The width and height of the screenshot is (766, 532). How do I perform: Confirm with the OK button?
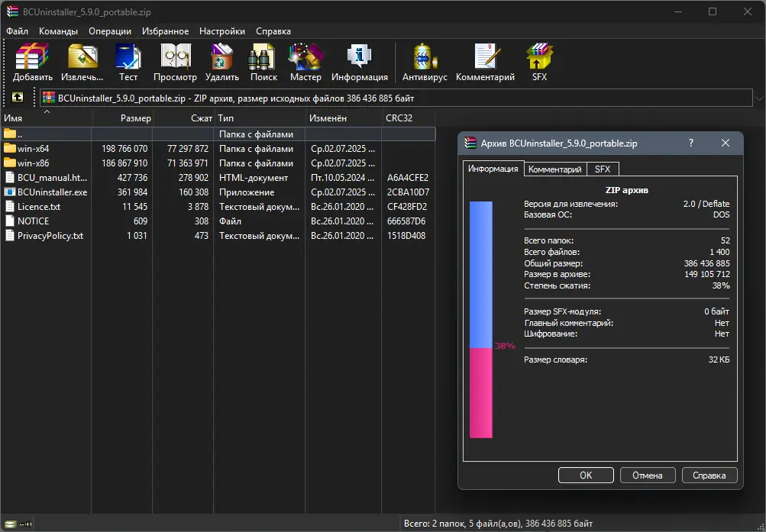click(x=586, y=475)
